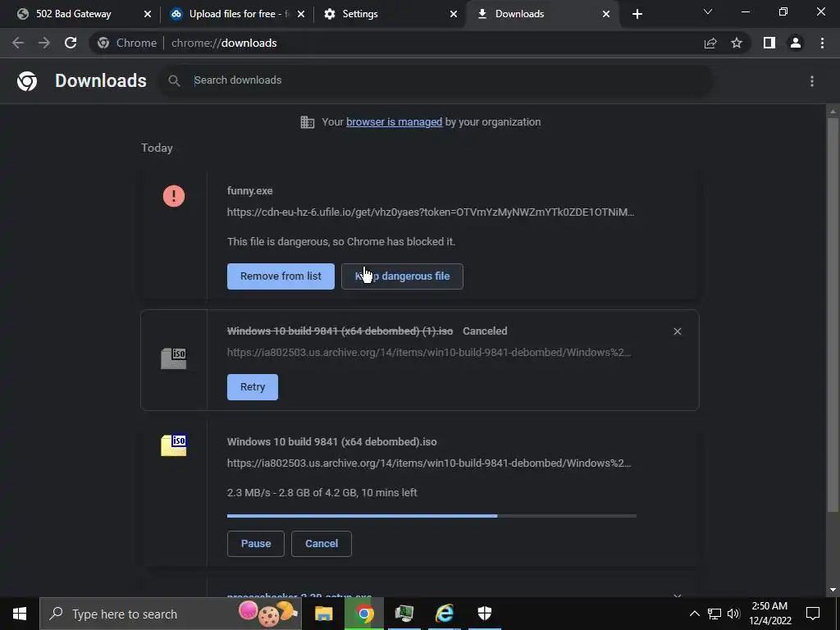Click the search magnifier icon in Downloads

174,80
